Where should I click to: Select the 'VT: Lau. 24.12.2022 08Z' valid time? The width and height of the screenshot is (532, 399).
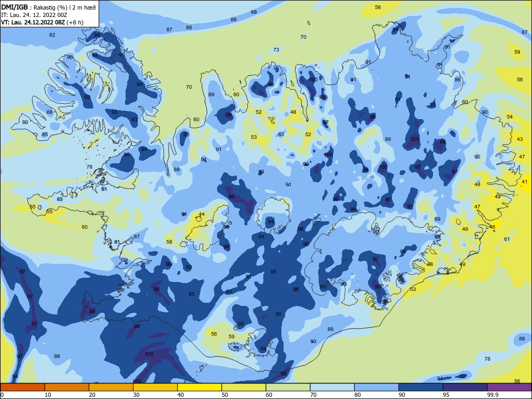33,22
